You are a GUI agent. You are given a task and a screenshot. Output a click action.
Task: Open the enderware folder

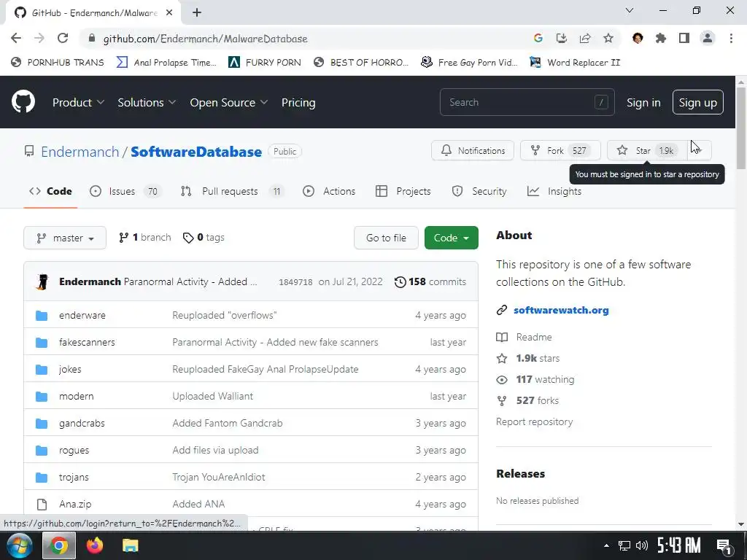[82, 315]
